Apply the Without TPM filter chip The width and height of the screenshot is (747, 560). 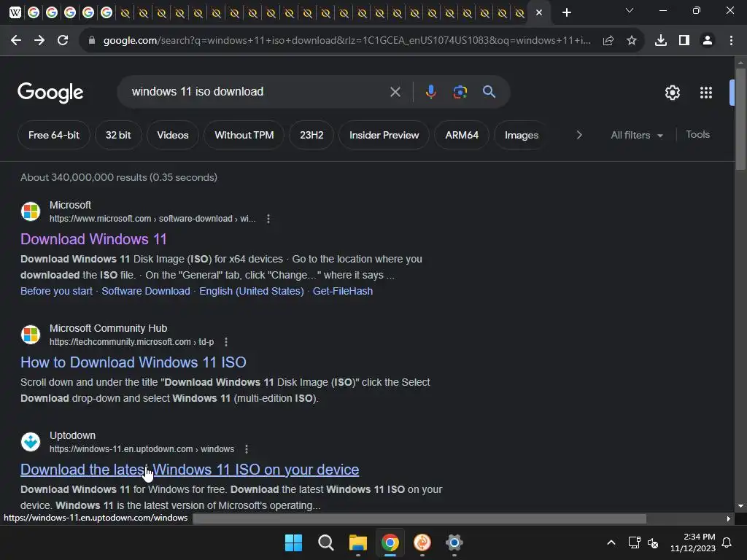[x=244, y=135]
